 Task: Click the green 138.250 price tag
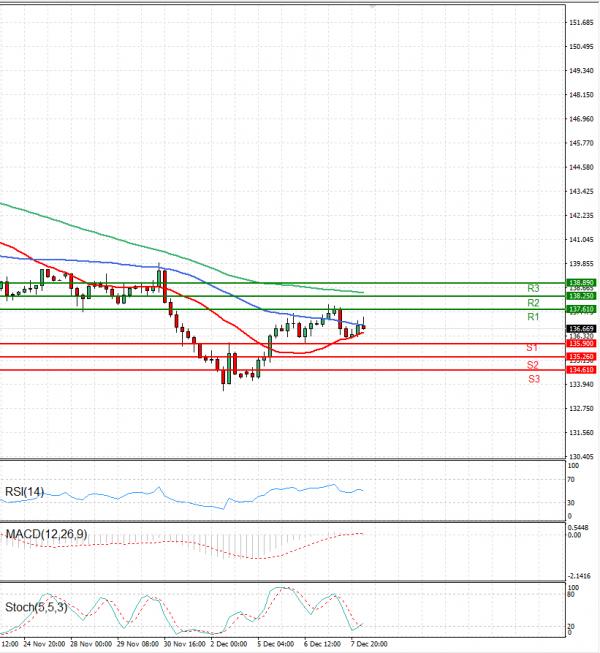(581, 296)
